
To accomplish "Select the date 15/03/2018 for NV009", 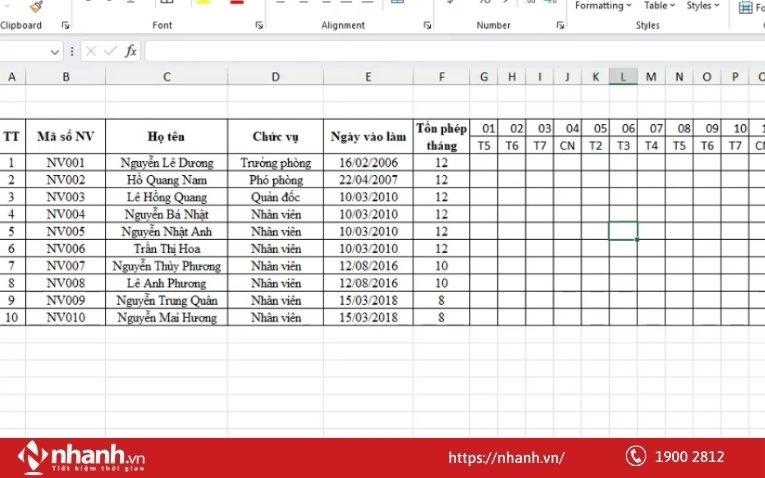I will point(368,300).
